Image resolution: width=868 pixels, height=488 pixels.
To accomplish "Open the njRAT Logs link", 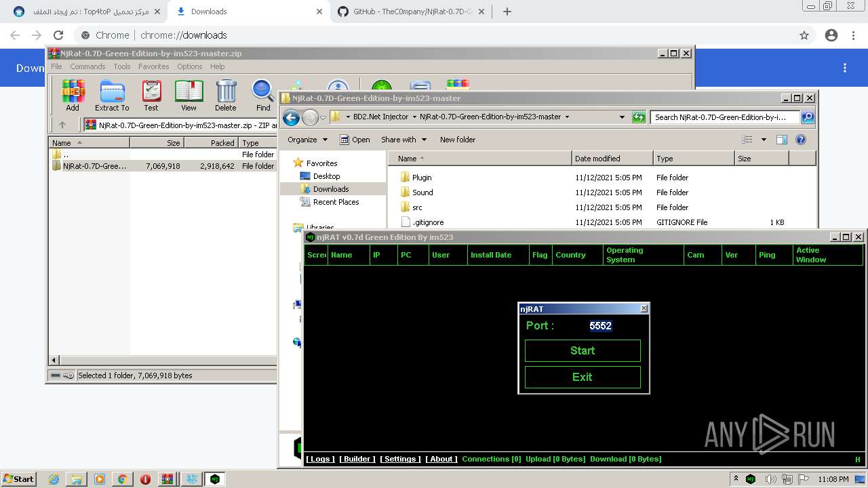I will [319, 459].
